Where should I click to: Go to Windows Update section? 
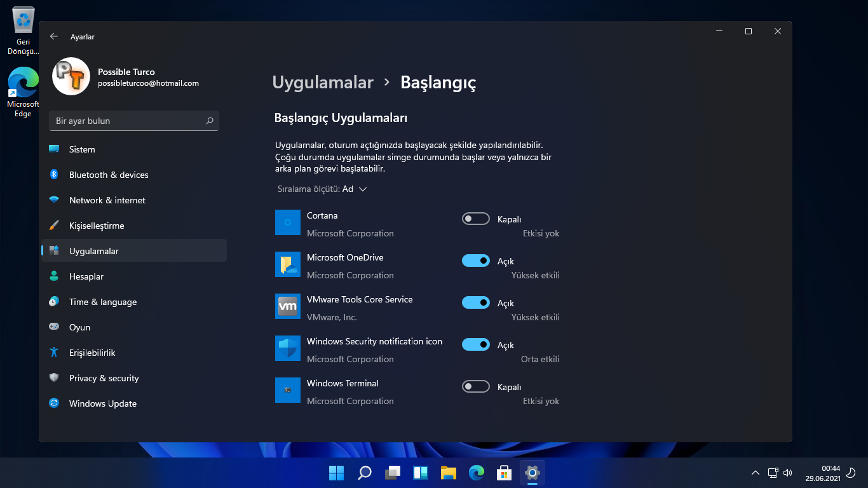pyautogui.click(x=134, y=403)
